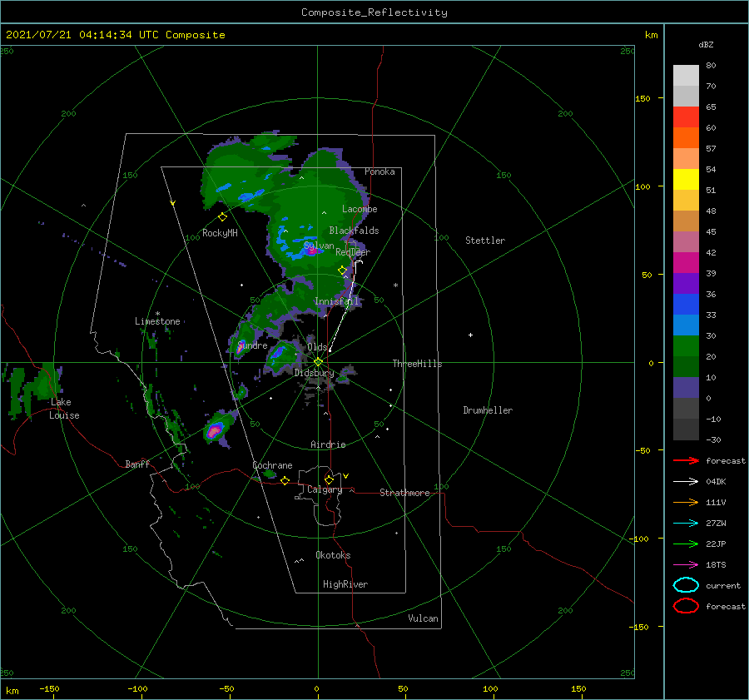This screenshot has width=749, height=700.
Task: Click the yellow diamond marker above Calgary
Action: (x=329, y=479)
